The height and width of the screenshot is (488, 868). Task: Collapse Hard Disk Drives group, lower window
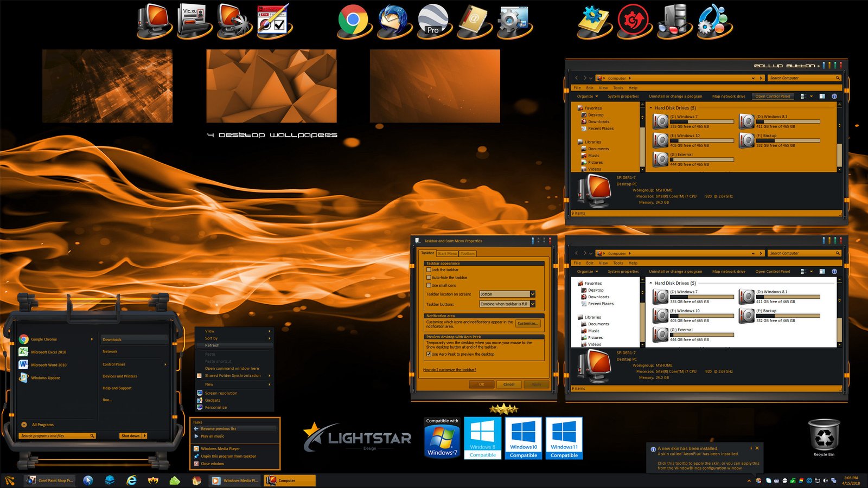[x=651, y=283]
